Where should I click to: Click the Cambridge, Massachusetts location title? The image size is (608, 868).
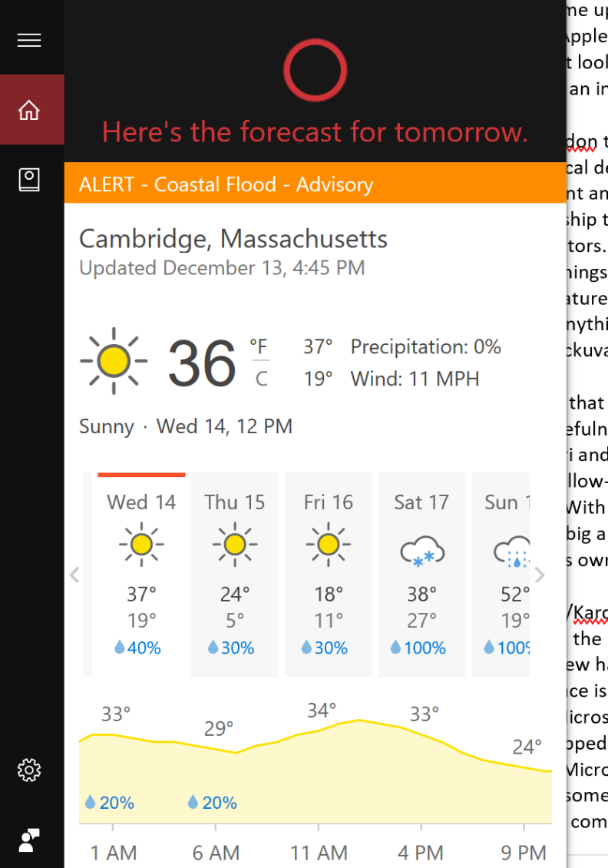tap(233, 239)
